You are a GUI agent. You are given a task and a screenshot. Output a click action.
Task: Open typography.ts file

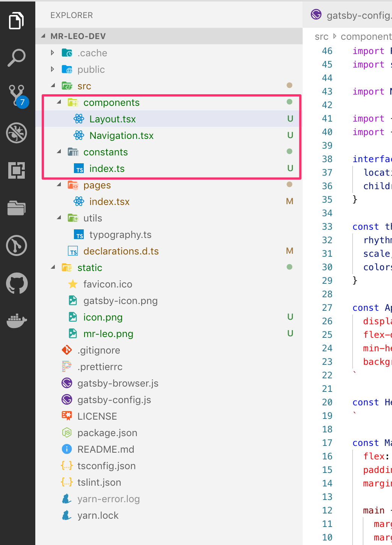(x=169, y=235)
